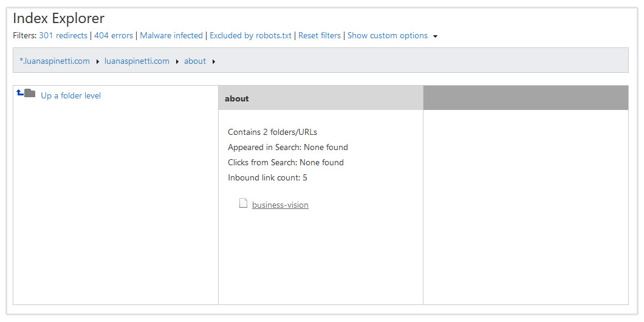
Task: Filter index by 404 errors
Action: (x=114, y=36)
